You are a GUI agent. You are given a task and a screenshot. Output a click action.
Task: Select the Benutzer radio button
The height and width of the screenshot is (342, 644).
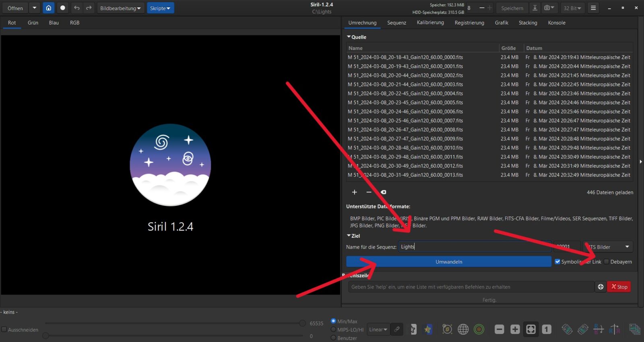(x=333, y=338)
